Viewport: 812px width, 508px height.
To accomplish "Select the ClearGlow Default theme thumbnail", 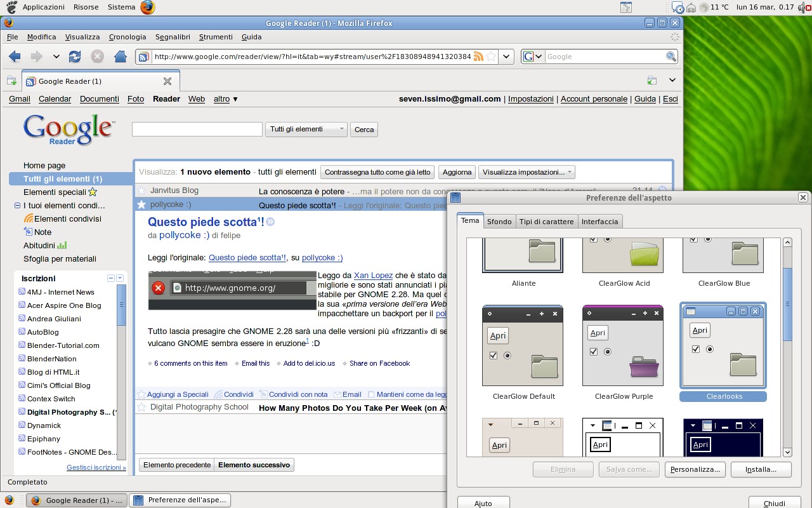I will click(x=523, y=345).
